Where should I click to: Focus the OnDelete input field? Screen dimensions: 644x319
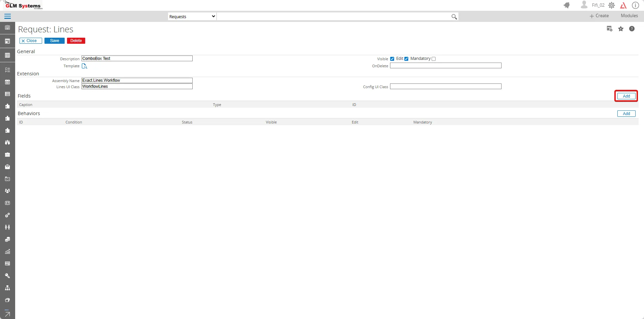(x=446, y=66)
